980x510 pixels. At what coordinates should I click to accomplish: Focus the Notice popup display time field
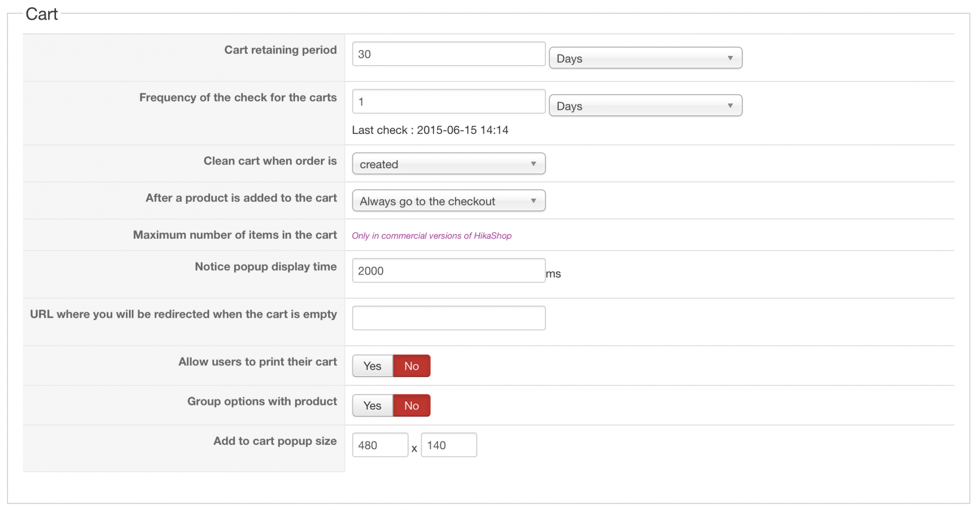(448, 271)
